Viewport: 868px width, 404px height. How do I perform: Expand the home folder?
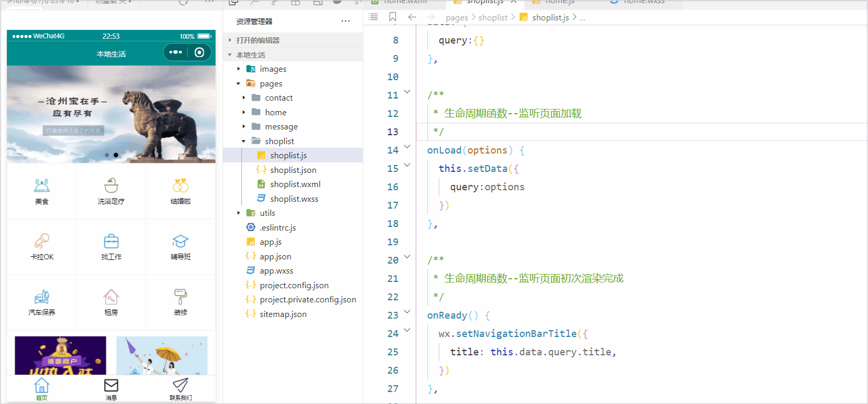pos(244,112)
